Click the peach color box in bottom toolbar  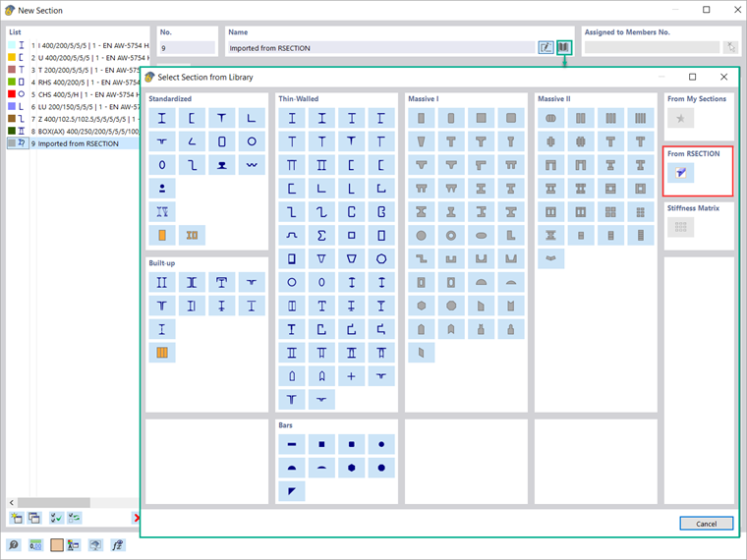(x=57, y=544)
